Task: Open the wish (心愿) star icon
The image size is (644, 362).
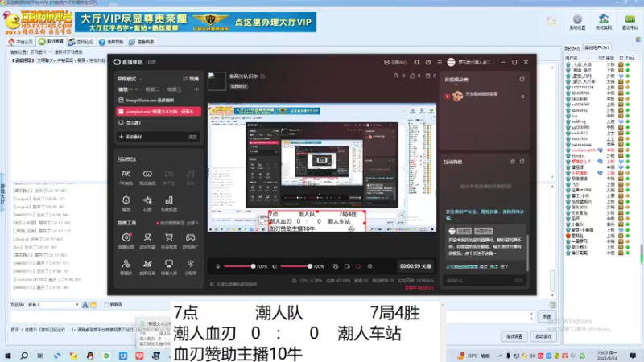Action: pyautogui.click(x=147, y=203)
